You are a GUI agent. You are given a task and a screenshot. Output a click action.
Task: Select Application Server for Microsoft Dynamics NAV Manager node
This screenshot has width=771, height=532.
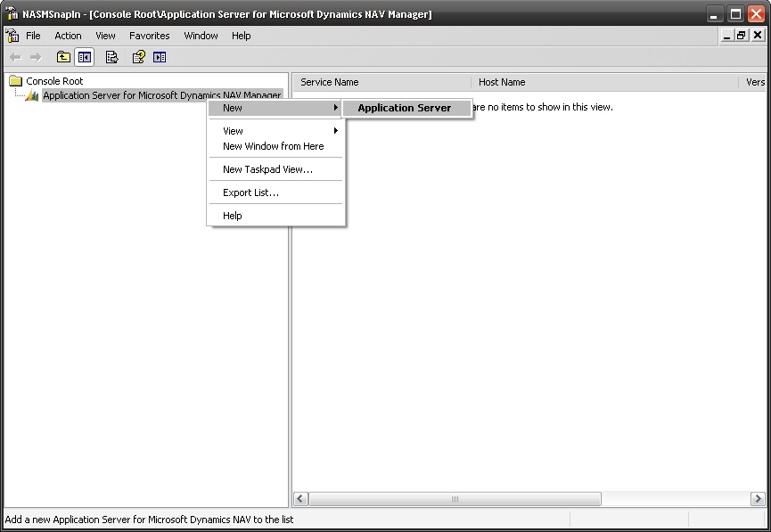162,95
